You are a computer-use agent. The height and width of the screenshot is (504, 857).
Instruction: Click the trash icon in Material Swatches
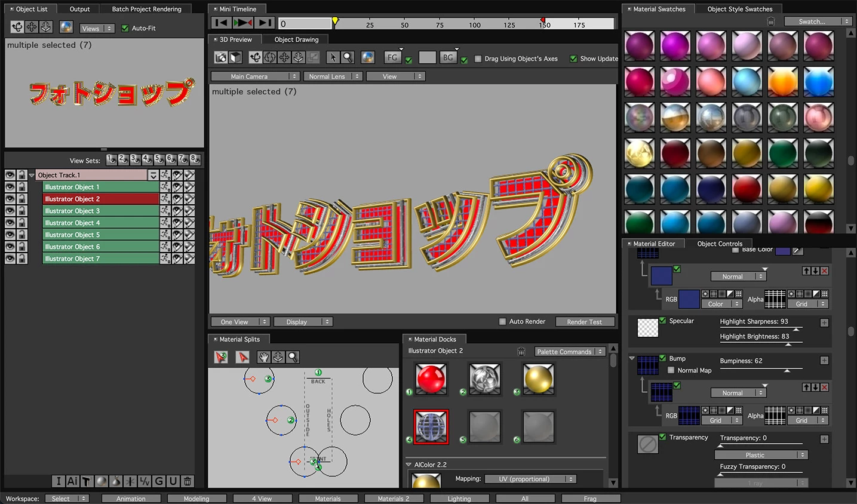coord(771,21)
